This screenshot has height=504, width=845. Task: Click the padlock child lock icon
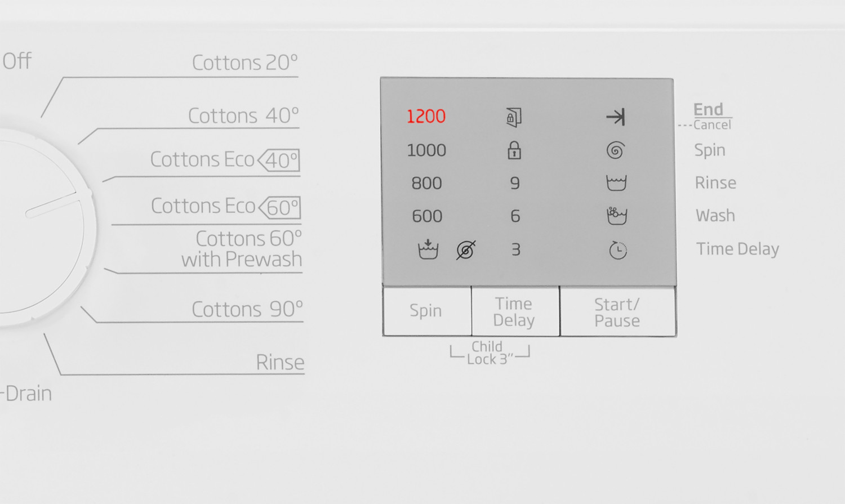pos(514,150)
